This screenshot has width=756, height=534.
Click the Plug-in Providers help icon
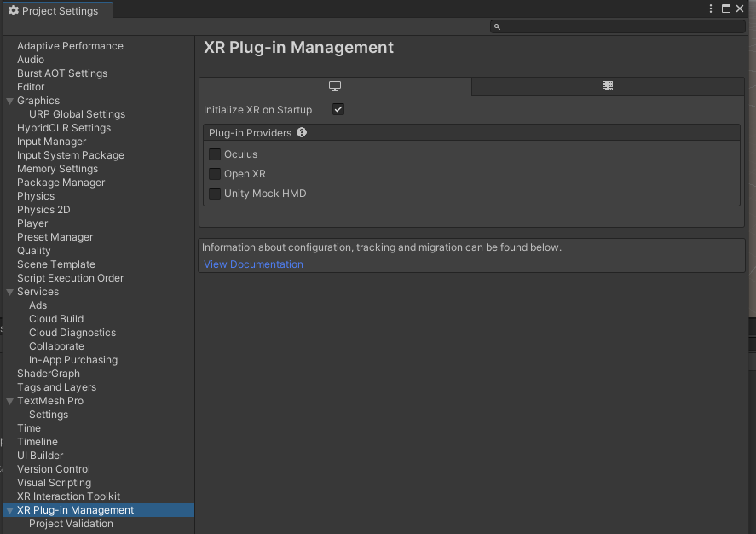[302, 133]
